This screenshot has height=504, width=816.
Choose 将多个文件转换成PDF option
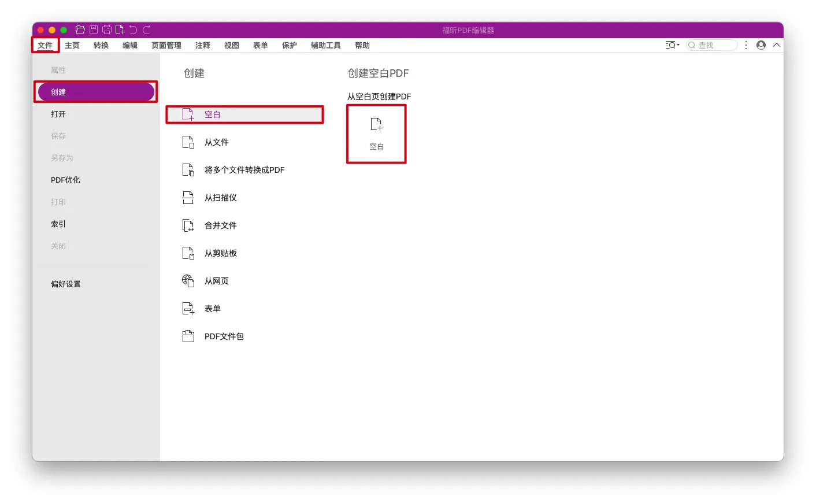(x=244, y=170)
